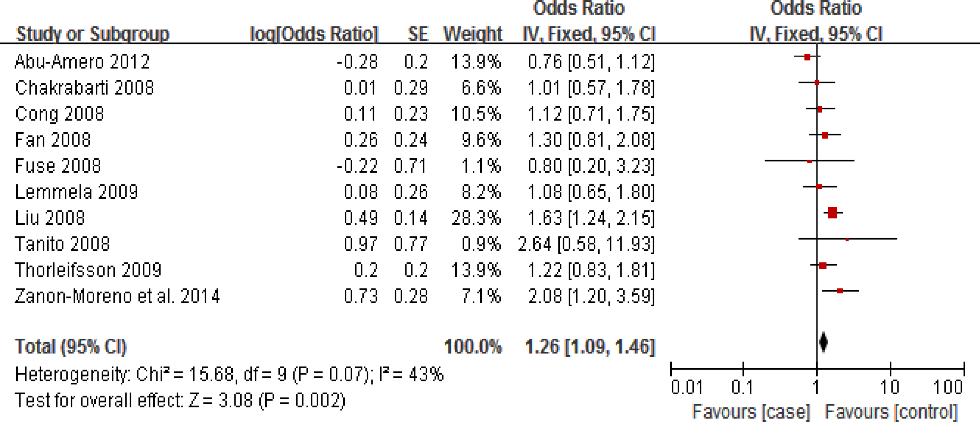This screenshot has width=980, height=422.
Task: Click the Study or Subgroup column header
Action: [x=93, y=34]
